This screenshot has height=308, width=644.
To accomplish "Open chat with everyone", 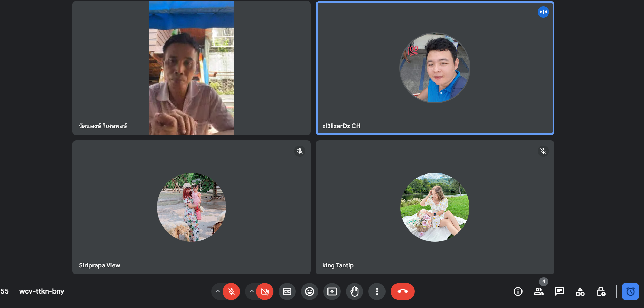I will pos(559,292).
